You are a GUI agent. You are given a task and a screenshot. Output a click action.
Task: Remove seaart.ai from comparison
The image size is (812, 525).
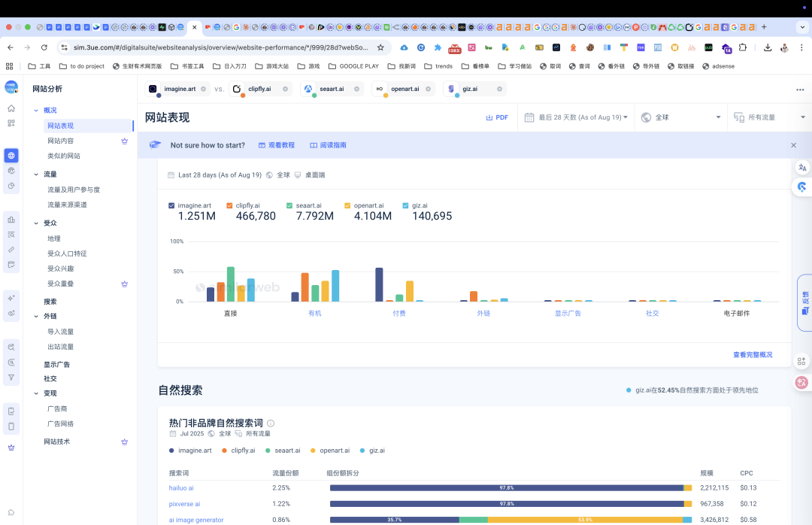pyautogui.click(x=357, y=90)
